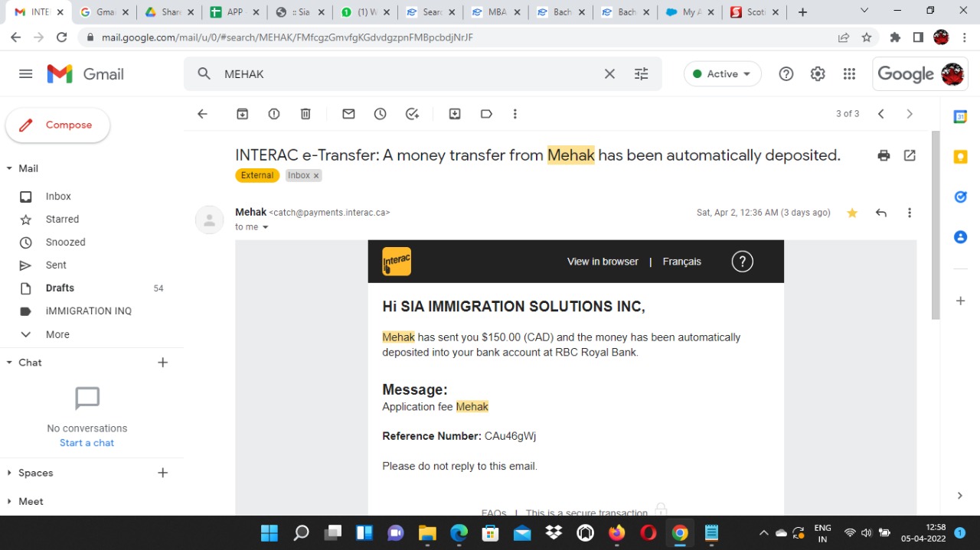Viewport: 980px width, 550px height.
Task: Click Start a chat link
Action: pyautogui.click(x=87, y=443)
